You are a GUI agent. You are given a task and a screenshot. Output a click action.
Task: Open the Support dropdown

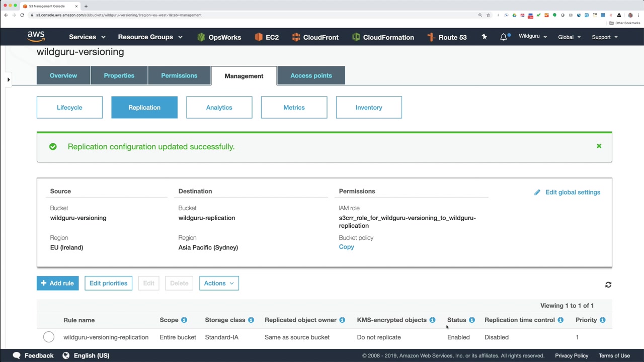[605, 37]
